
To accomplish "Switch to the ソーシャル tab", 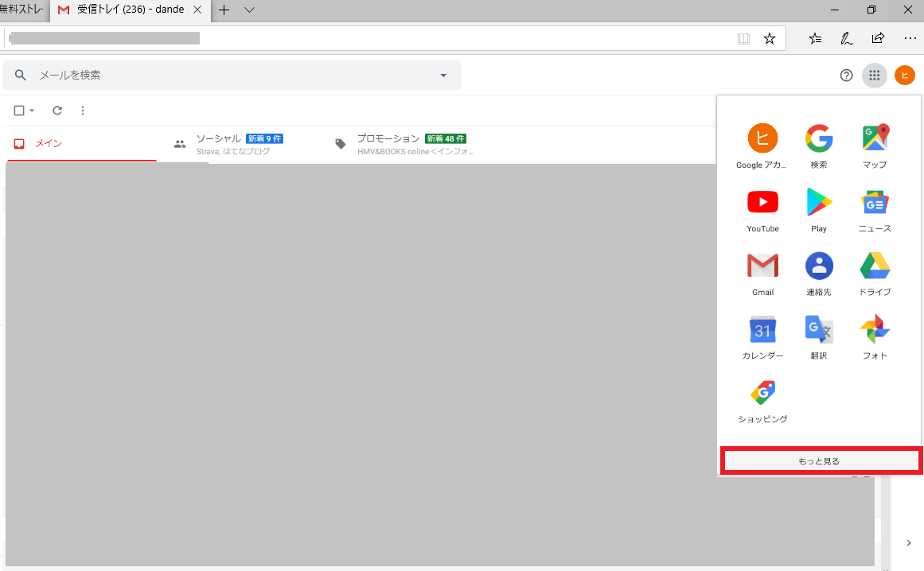I will [x=238, y=144].
